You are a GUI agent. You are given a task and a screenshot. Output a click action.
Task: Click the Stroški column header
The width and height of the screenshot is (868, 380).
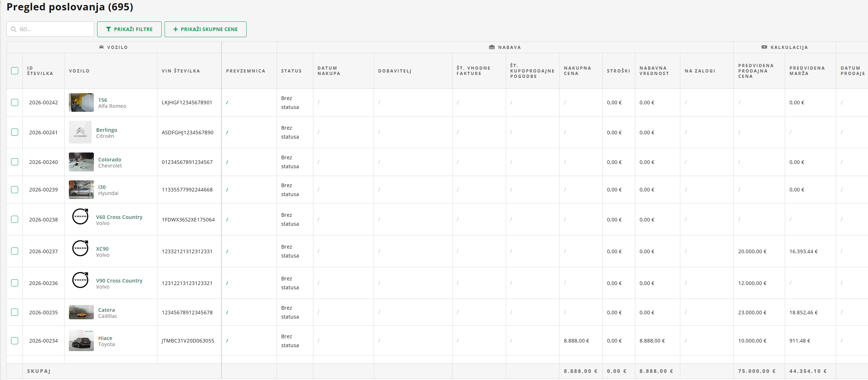(x=619, y=71)
